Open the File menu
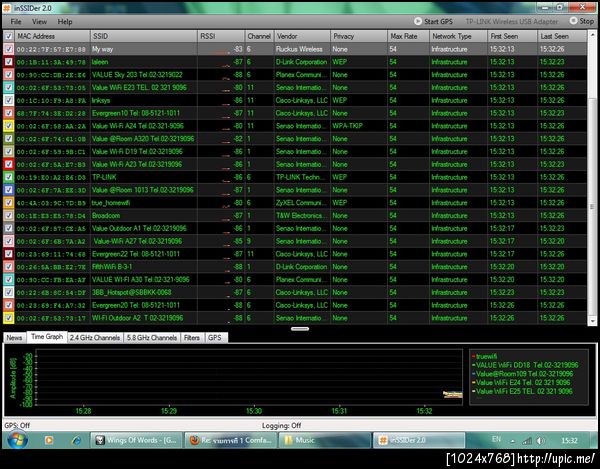 16,21
